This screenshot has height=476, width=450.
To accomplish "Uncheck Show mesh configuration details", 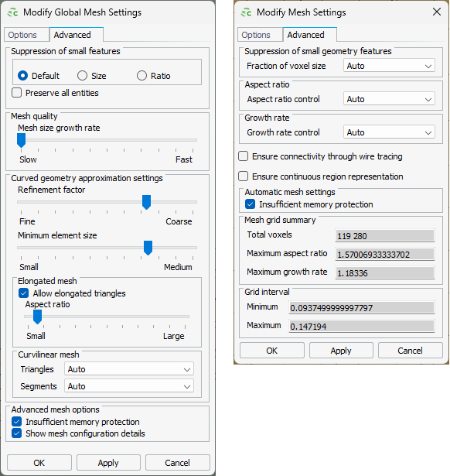I will click(17, 433).
